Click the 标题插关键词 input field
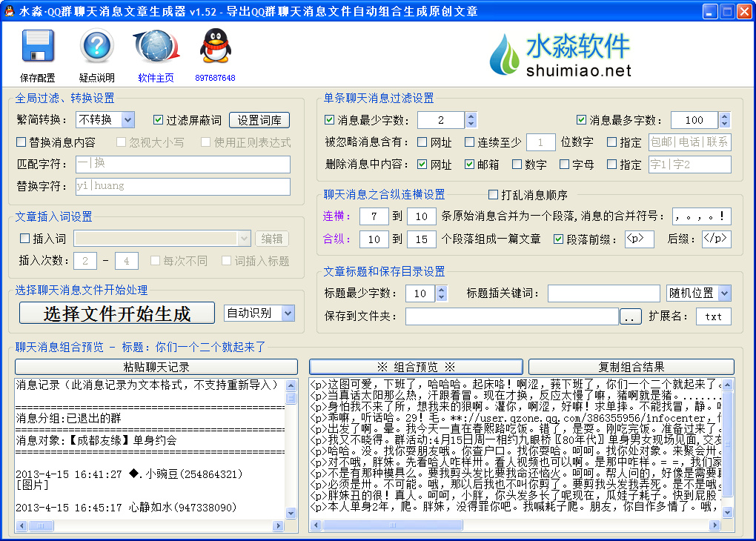Screen dimensions: 756x541 603,293
